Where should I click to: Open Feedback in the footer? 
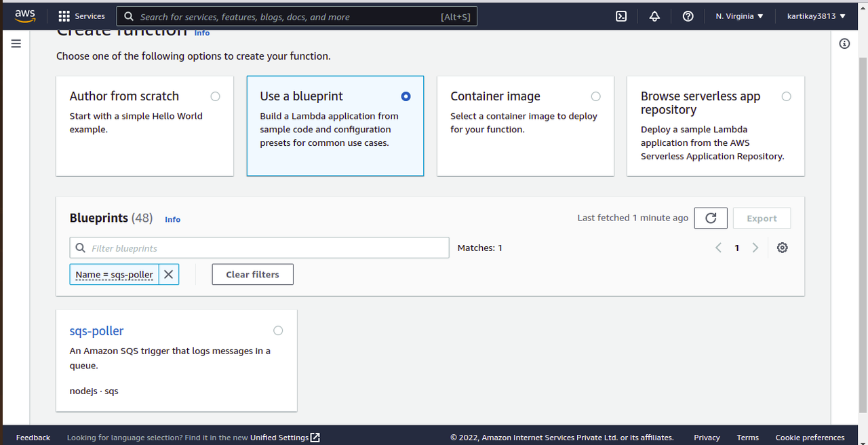33,438
